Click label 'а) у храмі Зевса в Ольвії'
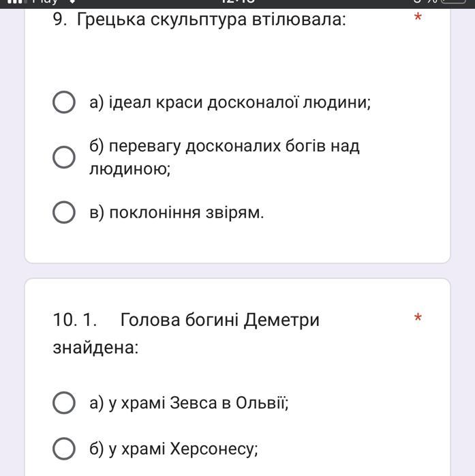The height and width of the screenshot is (476, 475). coord(189,403)
